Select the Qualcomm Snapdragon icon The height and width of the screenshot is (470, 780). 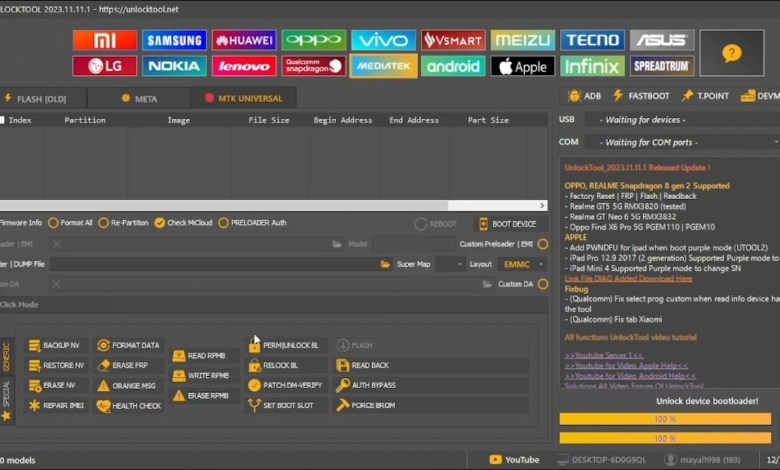(313, 66)
